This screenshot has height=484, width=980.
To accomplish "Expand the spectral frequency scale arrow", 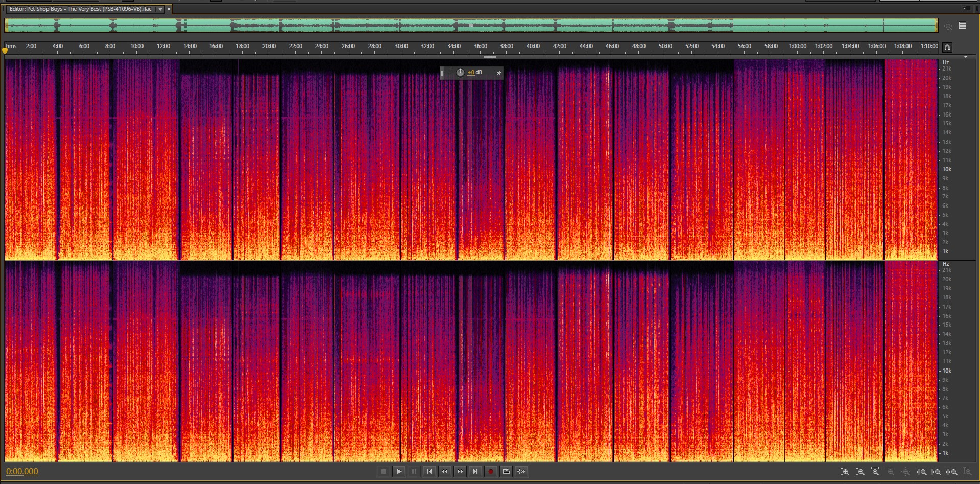I will (x=965, y=57).
